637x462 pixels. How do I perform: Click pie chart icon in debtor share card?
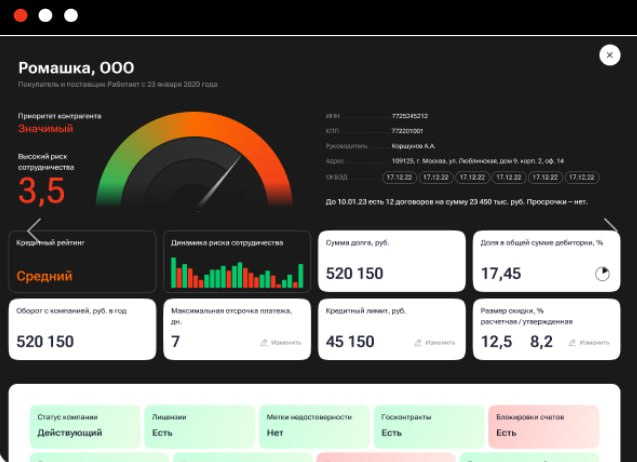click(602, 273)
